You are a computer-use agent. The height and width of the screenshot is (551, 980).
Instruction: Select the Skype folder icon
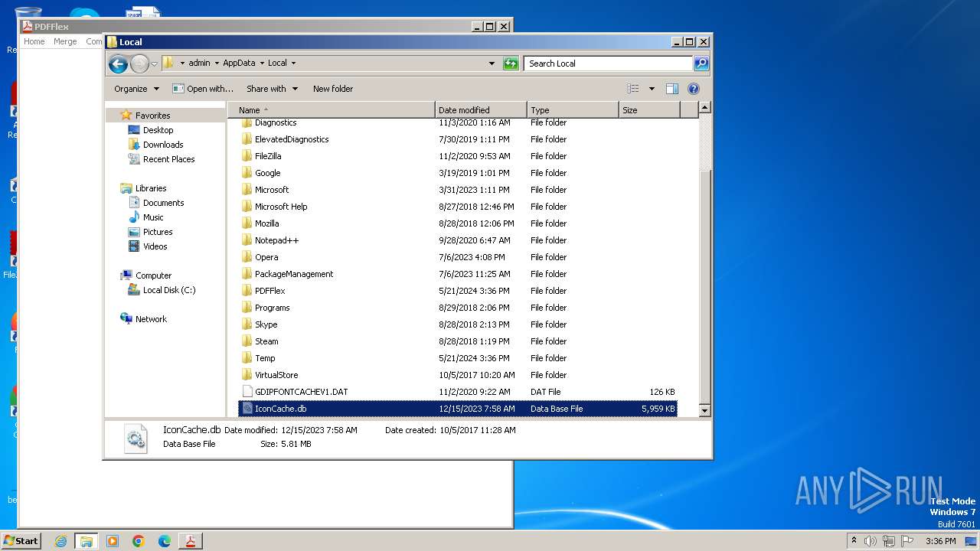[247, 324]
